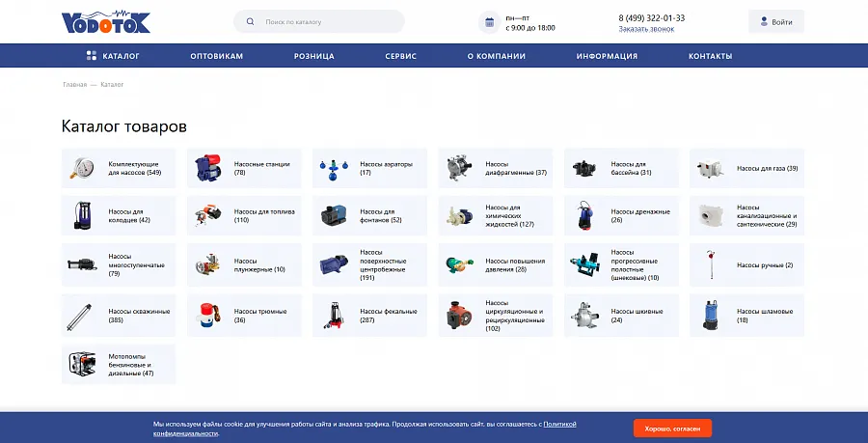The width and height of the screenshot is (868, 443).
Task: Open the Контакты menu item
Action: pyautogui.click(x=710, y=56)
